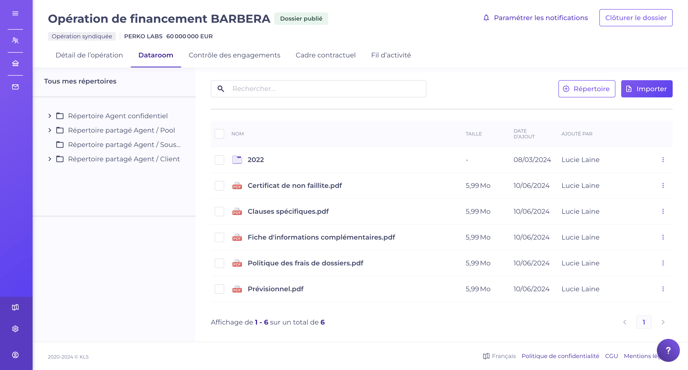The height and width of the screenshot is (370, 688).
Task: Check the box for Prévisionnel.pdf
Action: [219, 289]
